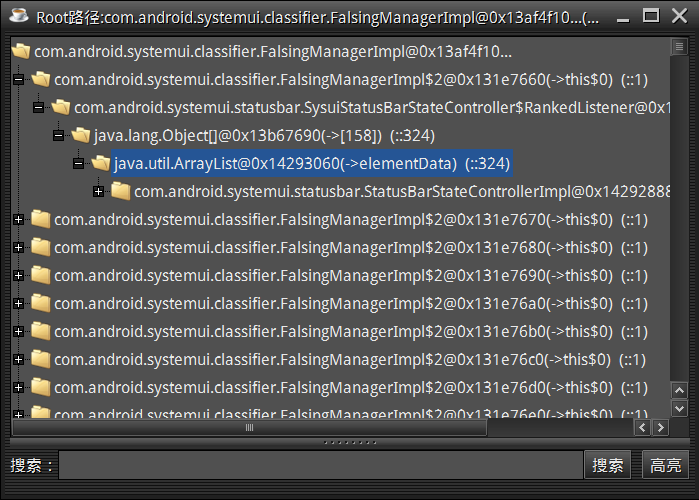Expand the StatusBarStateControllerImpl@0x1429288 node

pos(99,192)
